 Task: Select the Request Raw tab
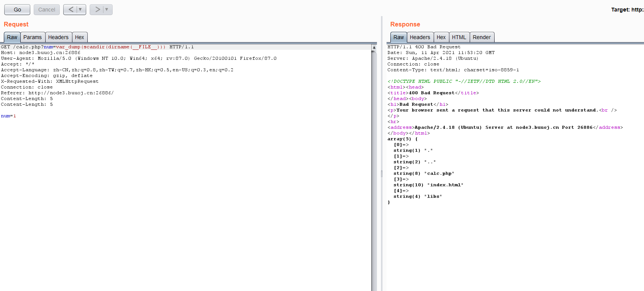pos(12,37)
